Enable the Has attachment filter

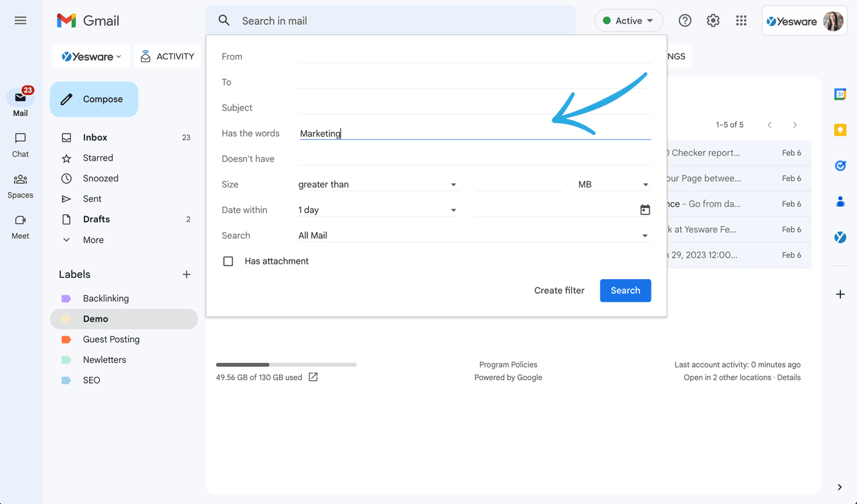click(x=228, y=261)
